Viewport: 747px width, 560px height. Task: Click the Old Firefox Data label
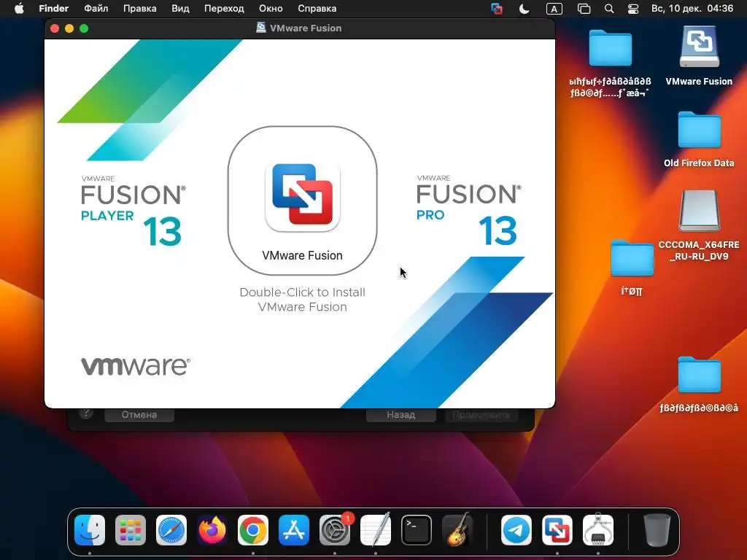click(x=699, y=163)
